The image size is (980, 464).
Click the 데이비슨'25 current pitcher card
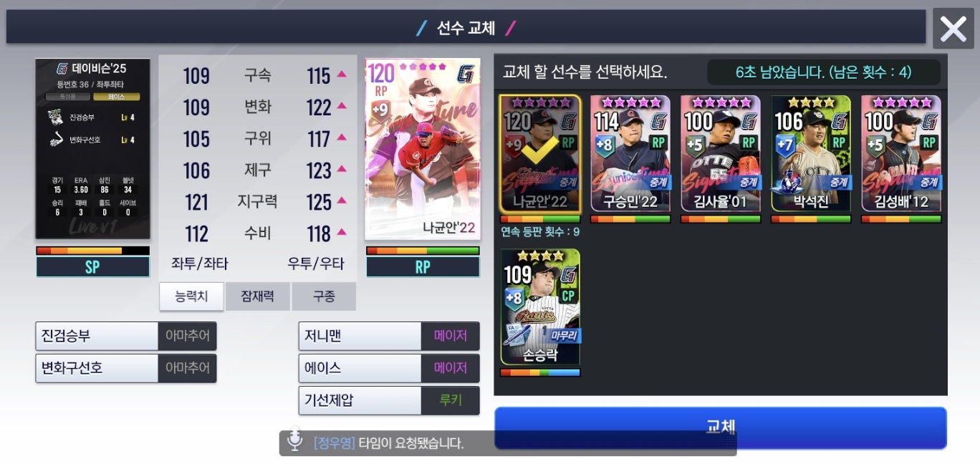[93, 149]
